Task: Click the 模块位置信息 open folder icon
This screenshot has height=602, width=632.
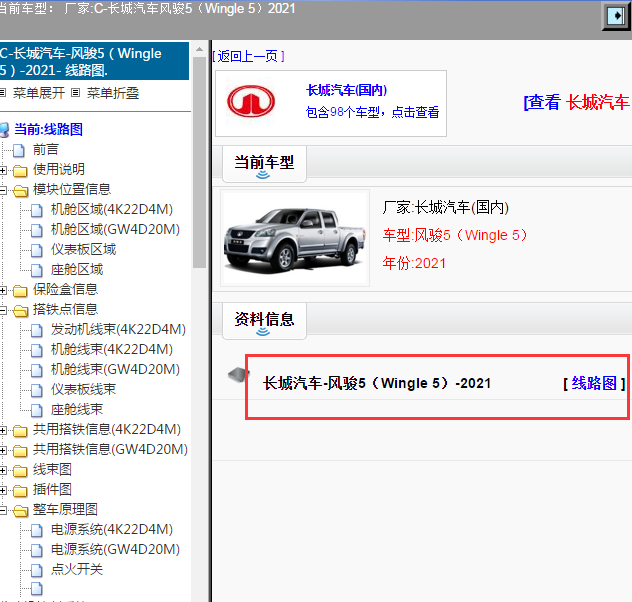Action: tap(20, 190)
